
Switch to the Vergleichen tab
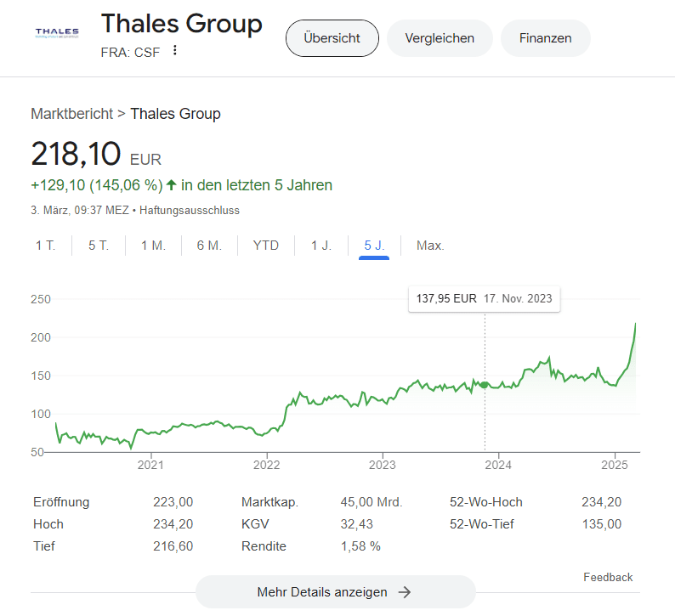(x=440, y=38)
